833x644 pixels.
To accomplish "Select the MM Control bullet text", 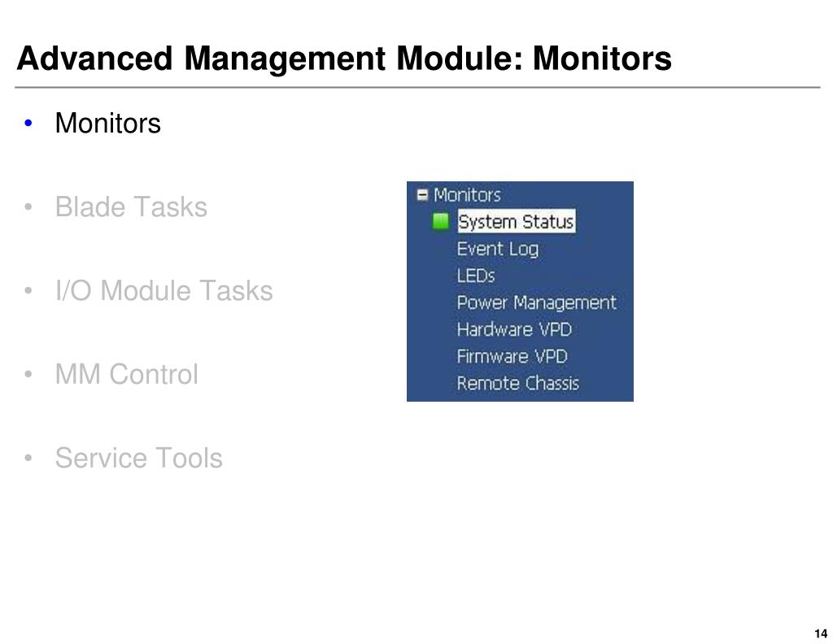I will click(127, 374).
